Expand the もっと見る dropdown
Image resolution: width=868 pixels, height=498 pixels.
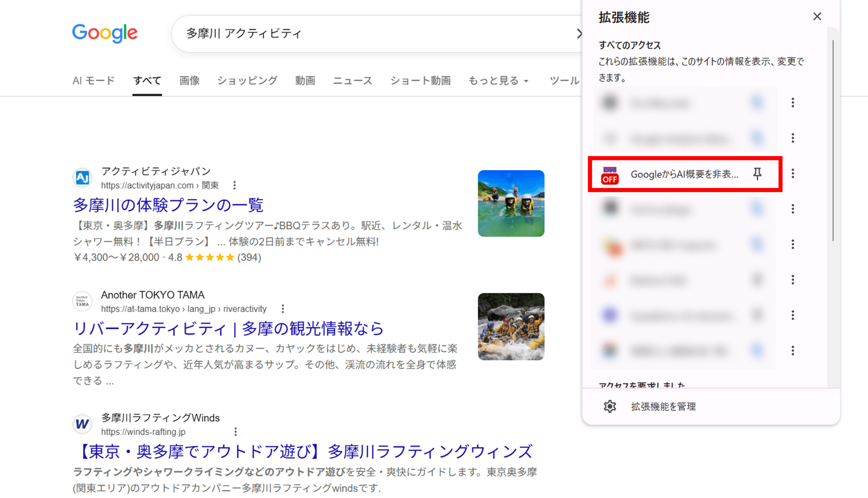point(498,81)
